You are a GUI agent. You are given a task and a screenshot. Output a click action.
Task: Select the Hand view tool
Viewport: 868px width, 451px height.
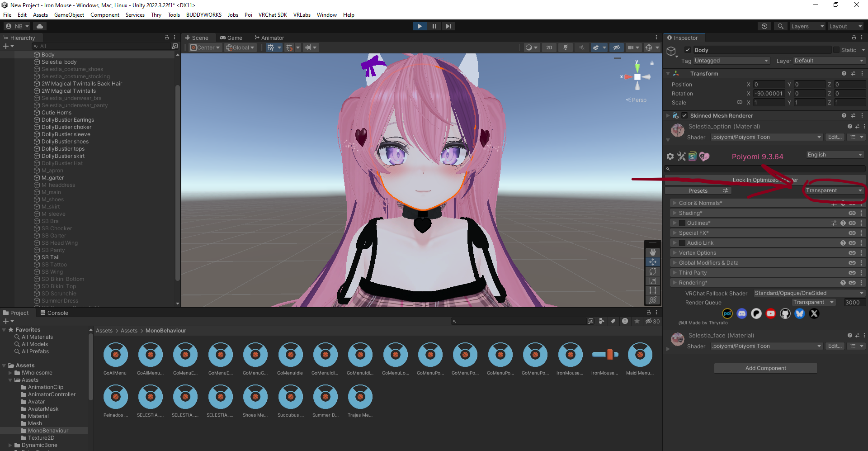point(652,252)
